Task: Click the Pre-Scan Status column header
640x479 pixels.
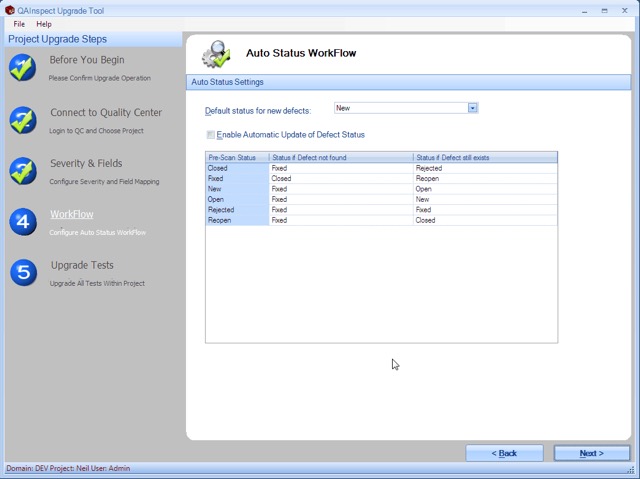Action: pos(237,157)
